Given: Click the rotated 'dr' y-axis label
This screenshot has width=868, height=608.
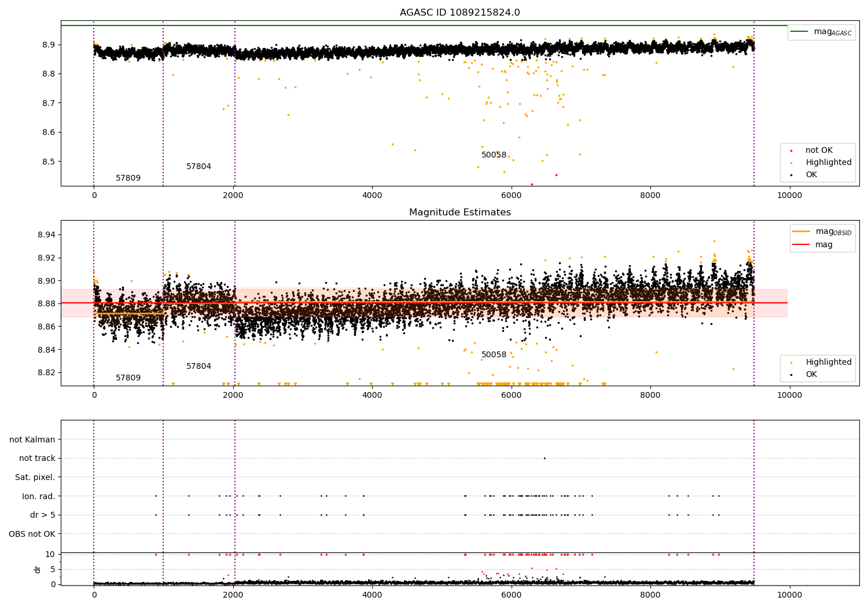Looking at the screenshot, I should pyautogui.click(x=38, y=569).
